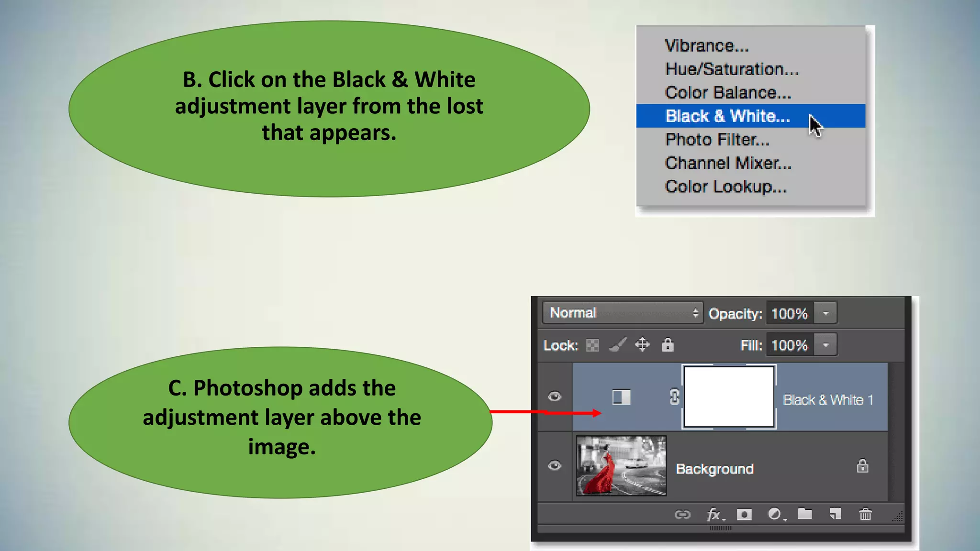Choose Hue/Saturation... from the menu
This screenshot has width=980, height=551.
coord(732,69)
